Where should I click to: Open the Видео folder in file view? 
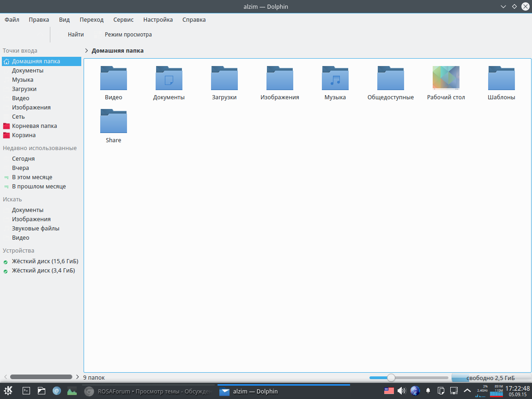coord(113,79)
